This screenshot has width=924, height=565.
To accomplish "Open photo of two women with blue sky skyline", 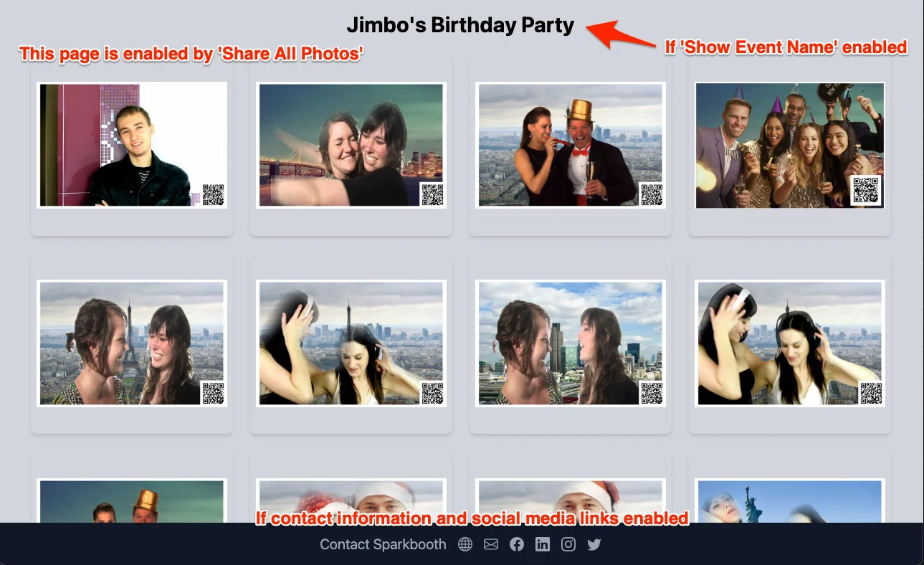I will click(x=571, y=343).
